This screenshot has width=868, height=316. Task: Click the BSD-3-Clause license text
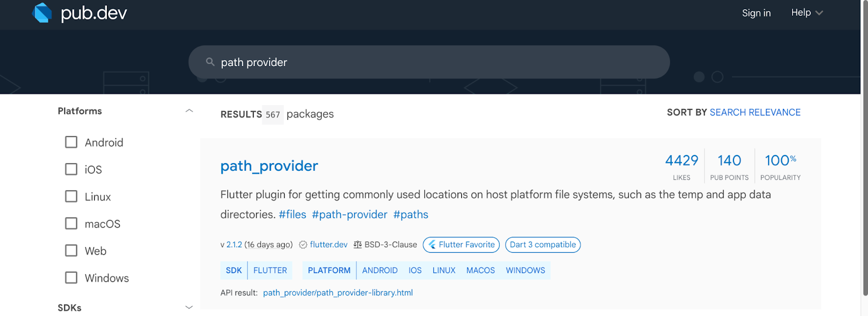click(x=391, y=245)
